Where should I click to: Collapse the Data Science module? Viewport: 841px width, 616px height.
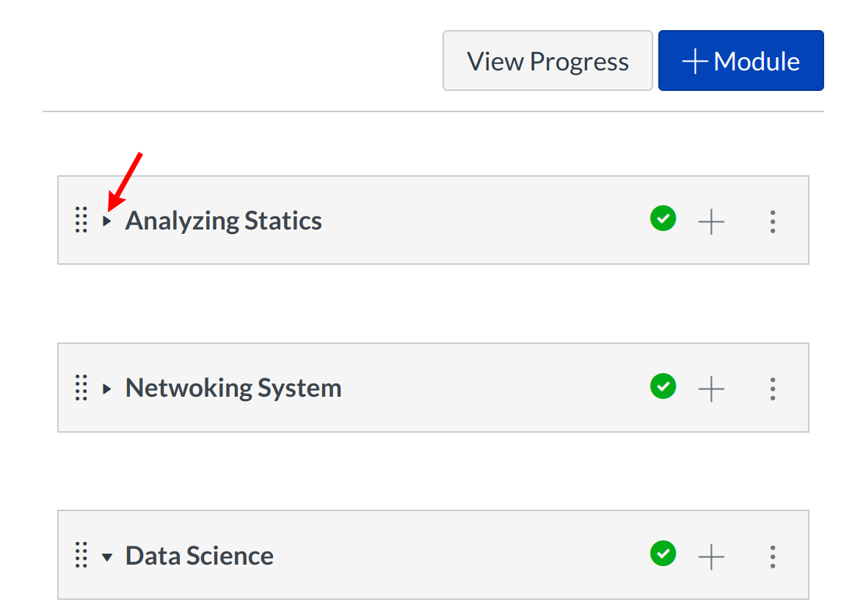click(x=107, y=557)
